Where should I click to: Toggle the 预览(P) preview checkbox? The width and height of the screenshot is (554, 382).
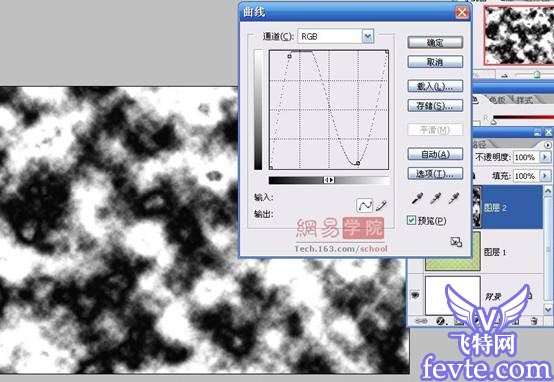point(411,221)
